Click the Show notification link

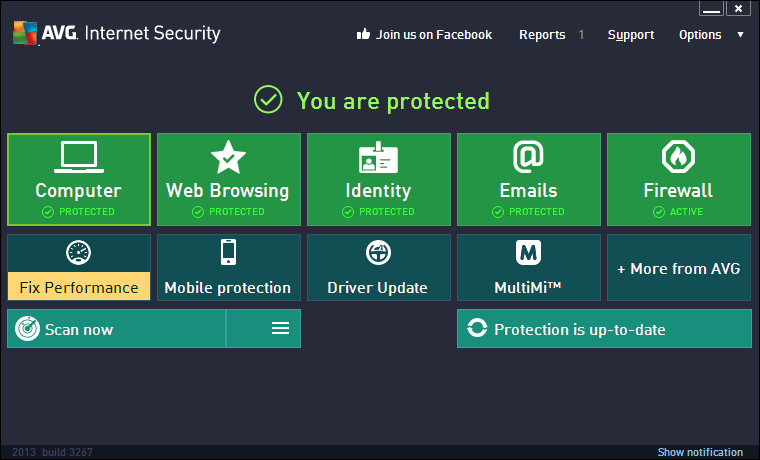pos(700,452)
